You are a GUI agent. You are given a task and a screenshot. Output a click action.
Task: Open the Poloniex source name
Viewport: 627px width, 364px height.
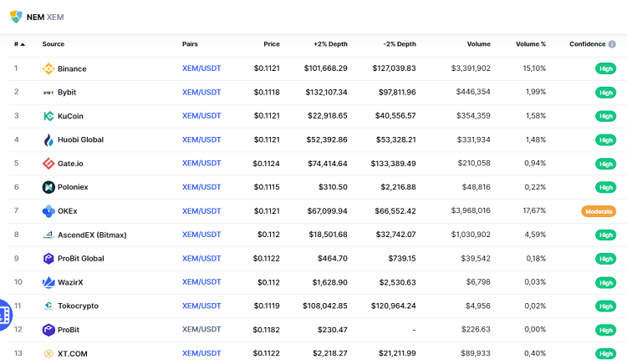tap(73, 187)
